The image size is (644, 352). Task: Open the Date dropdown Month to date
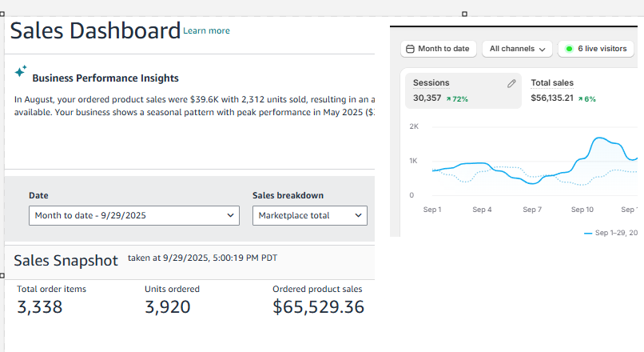(134, 215)
